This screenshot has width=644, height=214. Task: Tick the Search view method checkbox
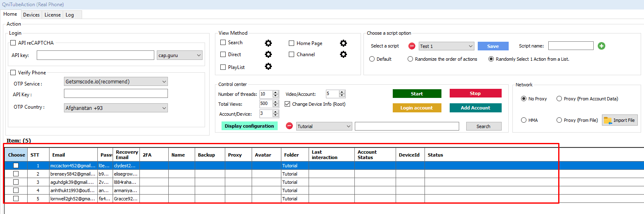[x=223, y=42]
